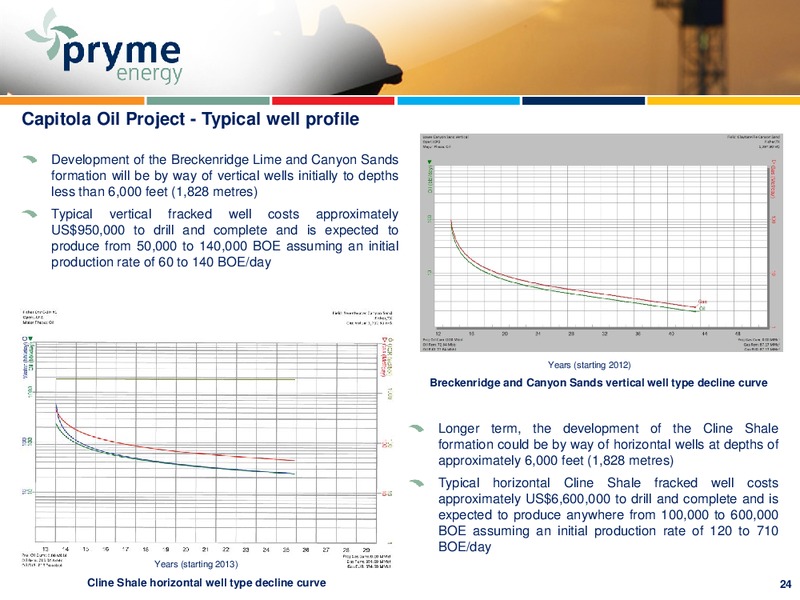Click caption 'Breckenridge and Canyon Sands vertical well type decline curve'
800x600 pixels.
pos(598,383)
